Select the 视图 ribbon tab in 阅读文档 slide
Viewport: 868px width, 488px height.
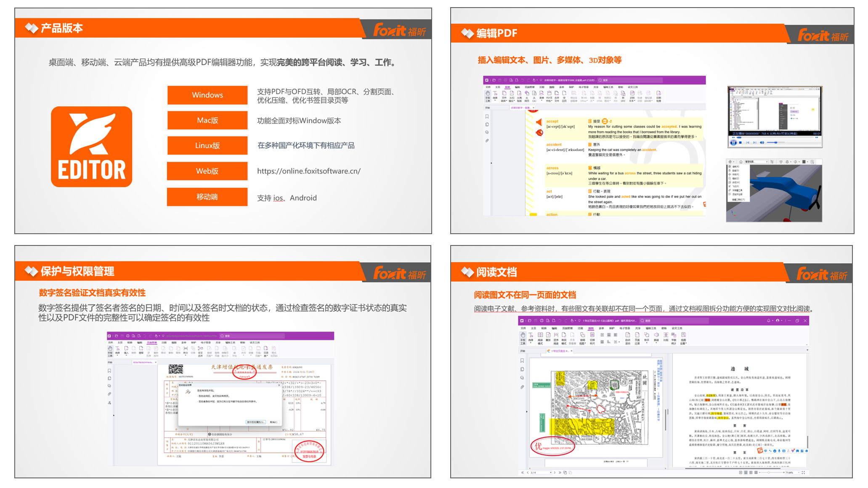click(x=591, y=328)
